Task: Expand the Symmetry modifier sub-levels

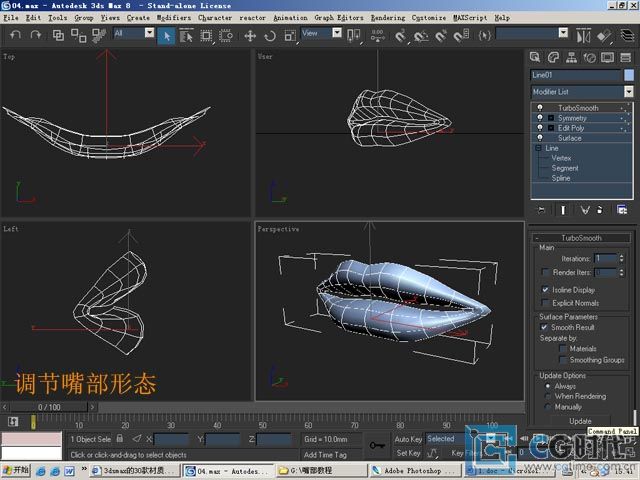Action: (x=551, y=118)
